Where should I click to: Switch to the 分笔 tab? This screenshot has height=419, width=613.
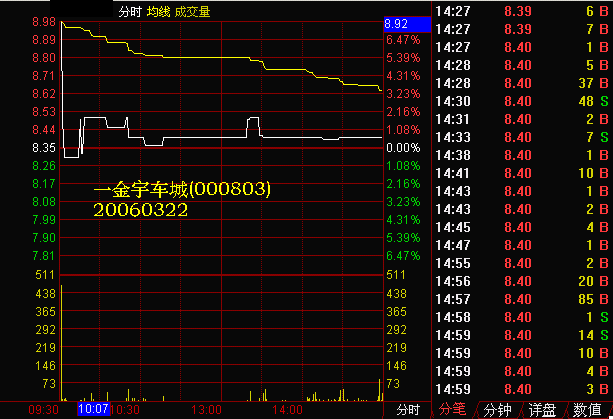coord(452,409)
